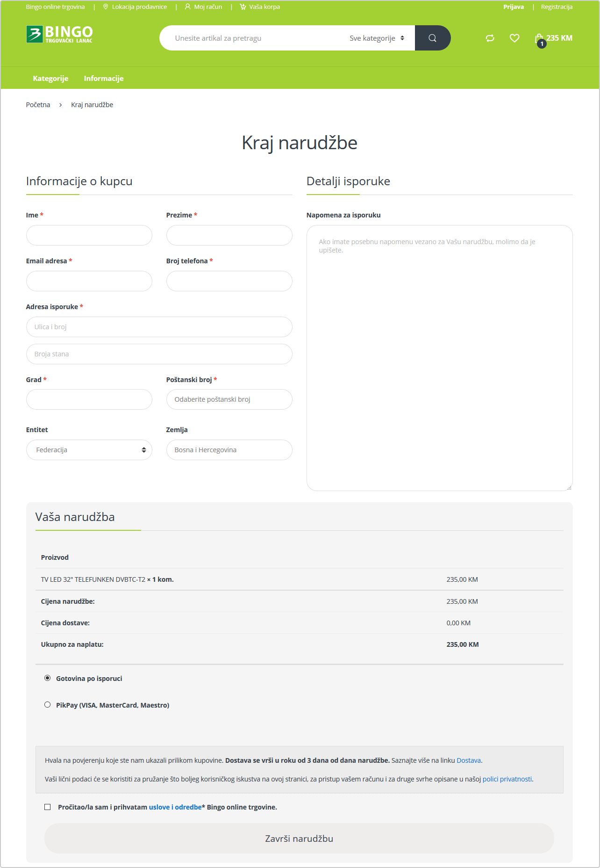Click Registracija link
Viewport: 600px width, 868px height.
click(557, 7)
